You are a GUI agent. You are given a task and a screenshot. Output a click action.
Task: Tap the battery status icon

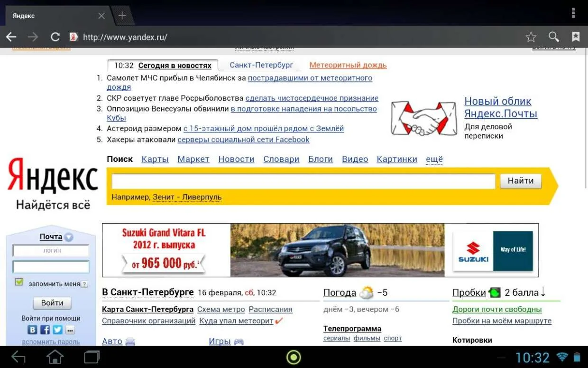[x=577, y=357]
